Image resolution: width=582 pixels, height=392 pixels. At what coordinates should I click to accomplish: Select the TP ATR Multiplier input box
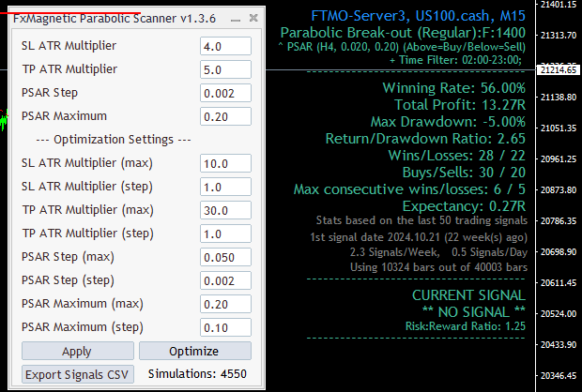(225, 69)
